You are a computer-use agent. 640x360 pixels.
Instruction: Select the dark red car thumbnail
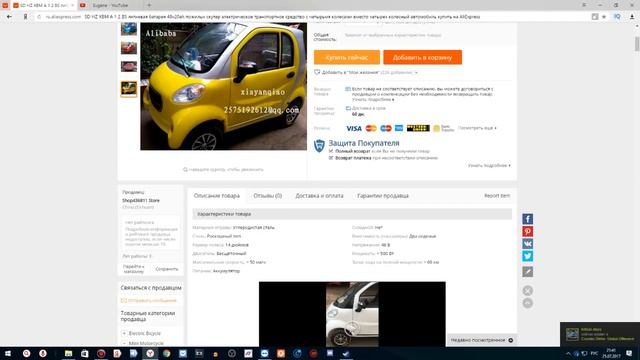[129, 67]
